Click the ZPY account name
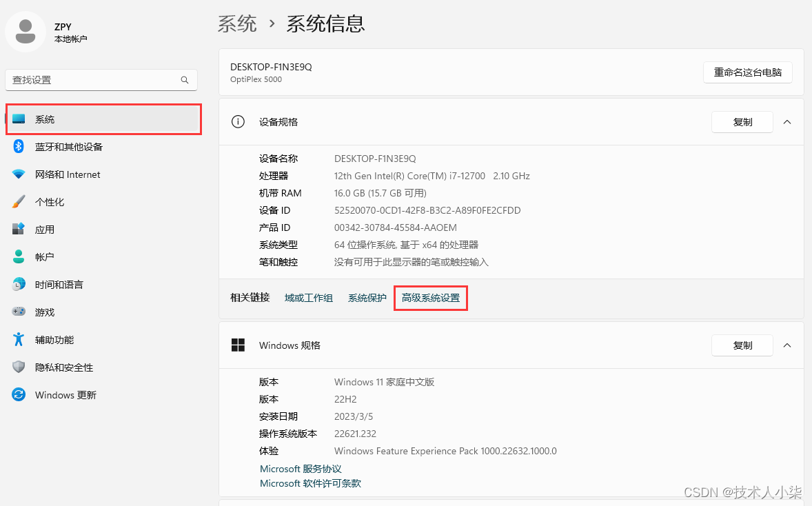812x506 pixels. (x=63, y=27)
